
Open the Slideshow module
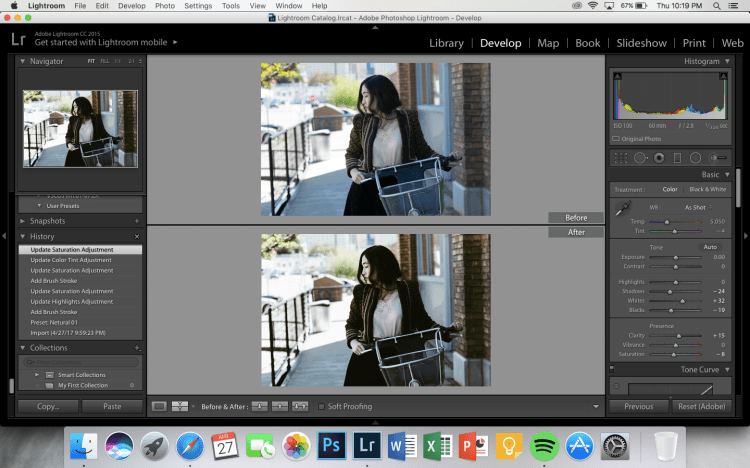click(x=641, y=43)
